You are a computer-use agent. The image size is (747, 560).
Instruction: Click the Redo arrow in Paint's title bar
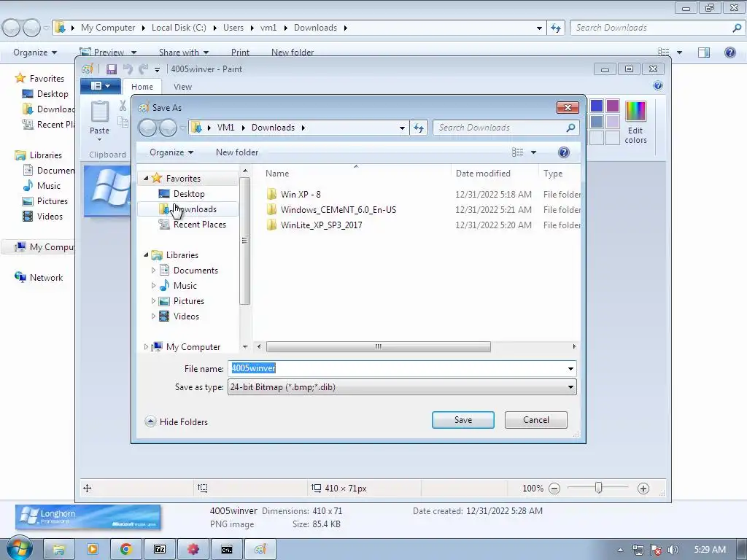click(x=143, y=69)
